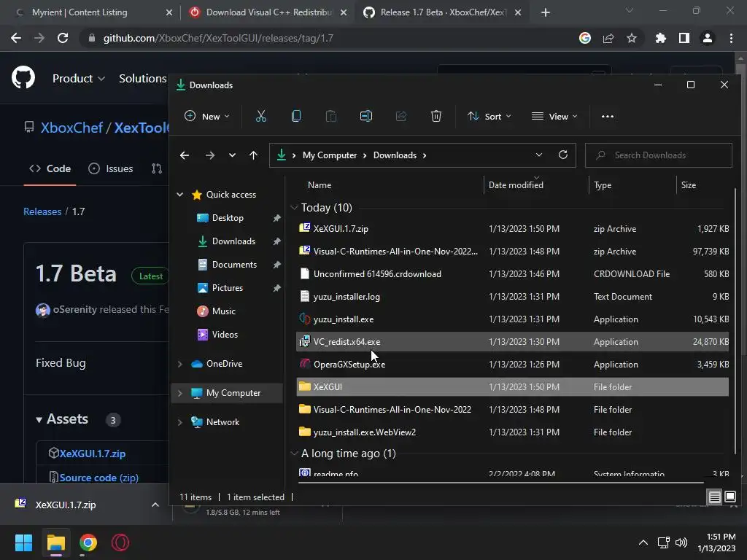747x560 pixels.
Task: Open the three-dots See more menu in Explorer
Action: (608, 116)
